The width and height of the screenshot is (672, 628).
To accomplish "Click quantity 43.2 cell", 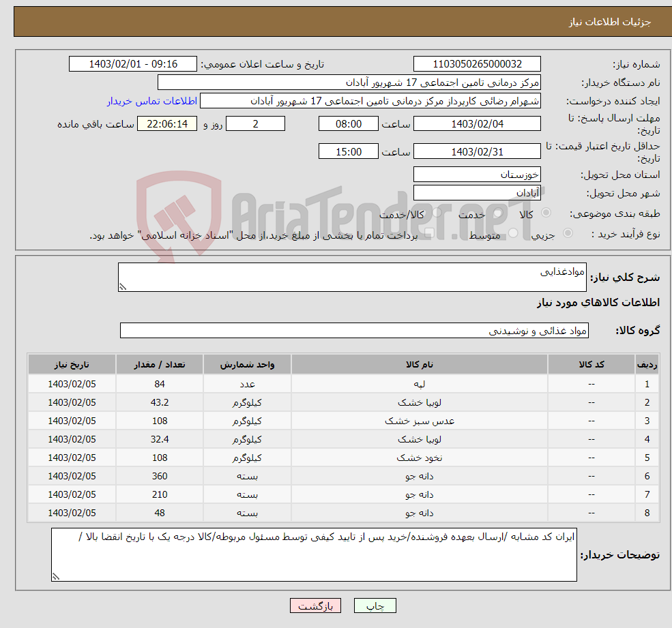I will pyautogui.click(x=160, y=402).
